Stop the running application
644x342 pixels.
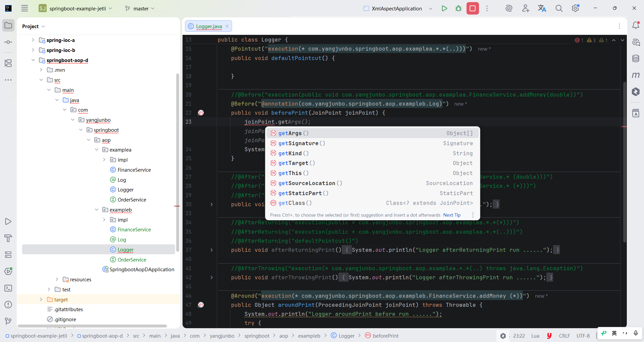tap(473, 8)
